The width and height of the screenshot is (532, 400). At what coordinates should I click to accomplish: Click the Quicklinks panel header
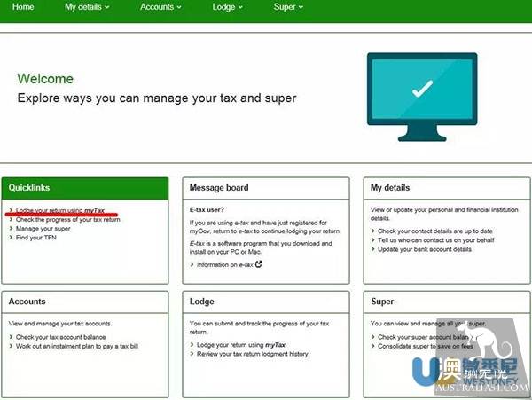[85, 188]
